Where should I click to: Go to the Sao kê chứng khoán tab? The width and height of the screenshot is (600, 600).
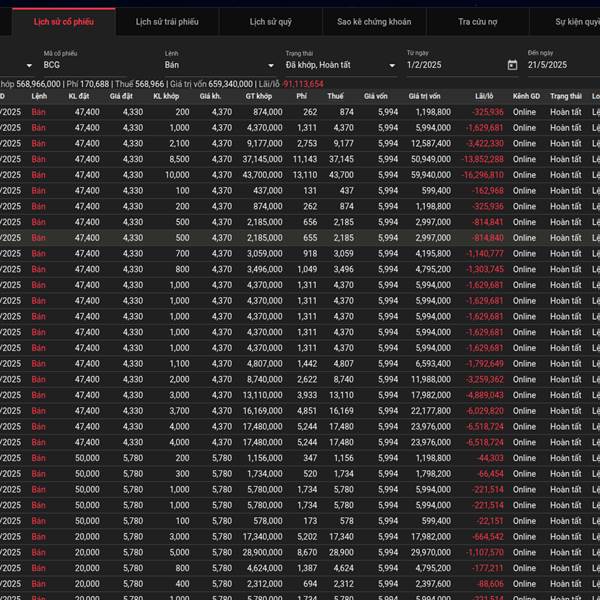[374, 22]
